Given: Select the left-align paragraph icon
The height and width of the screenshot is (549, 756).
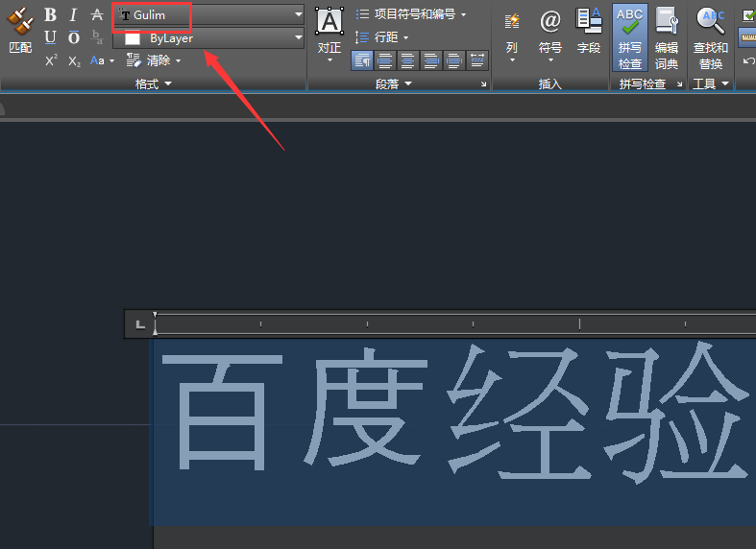Looking at the screenshot, I should coord(385,60).
